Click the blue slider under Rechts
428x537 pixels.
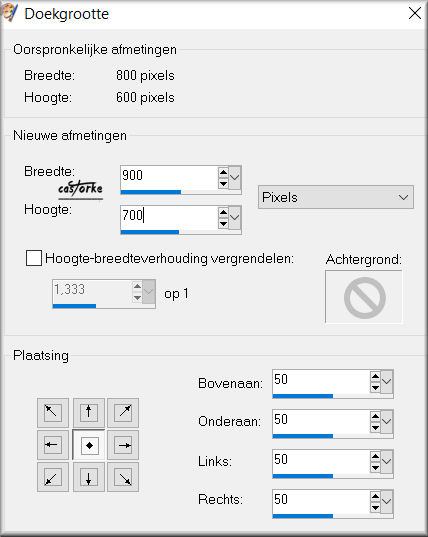[303, 516]
